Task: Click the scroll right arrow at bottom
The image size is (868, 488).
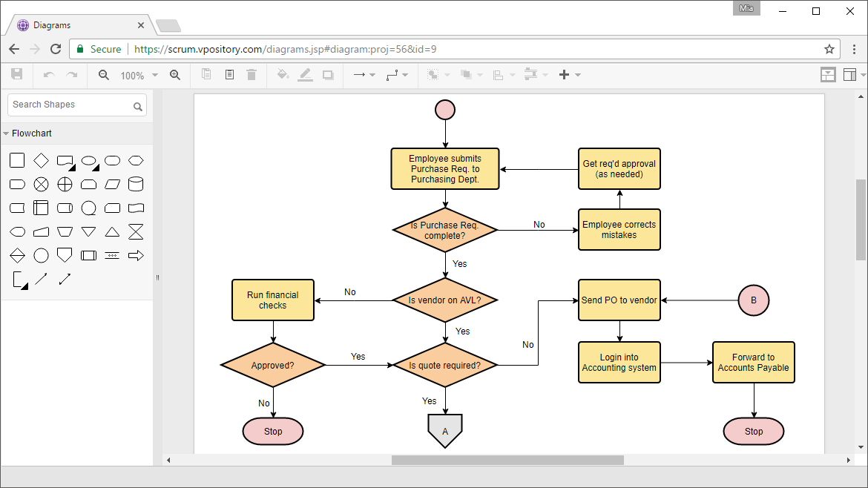Action: click(848, 461)
